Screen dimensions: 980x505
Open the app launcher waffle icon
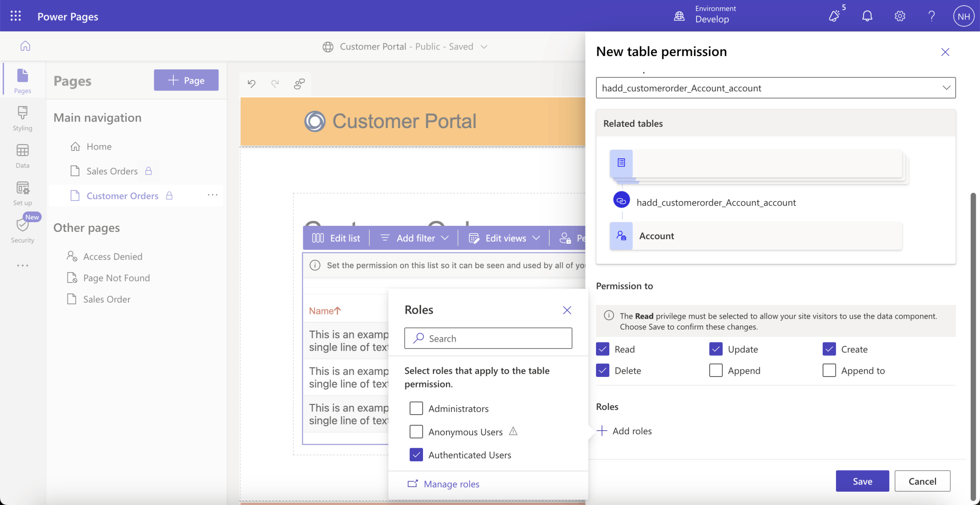[16, 16]
